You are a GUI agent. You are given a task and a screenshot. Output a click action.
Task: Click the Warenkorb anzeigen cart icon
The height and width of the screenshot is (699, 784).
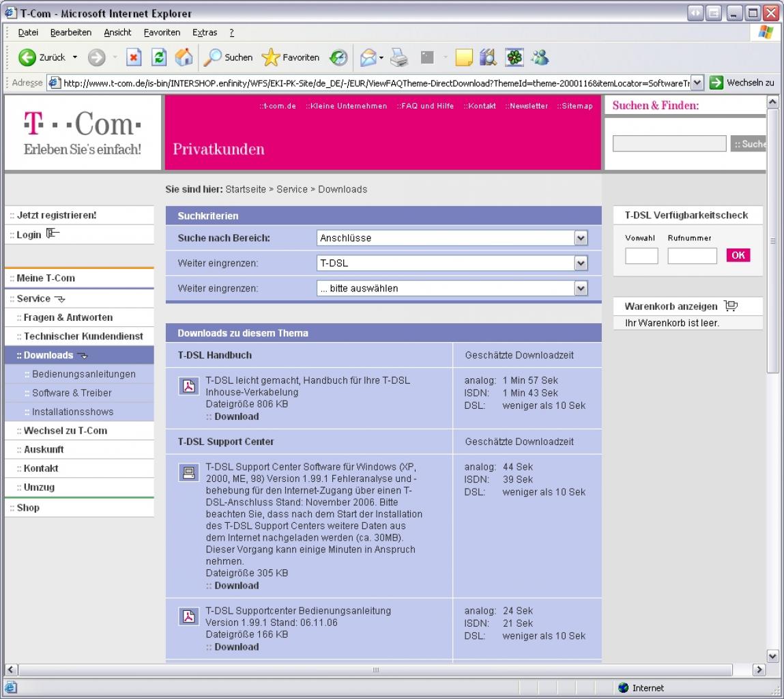click(731, 306)
